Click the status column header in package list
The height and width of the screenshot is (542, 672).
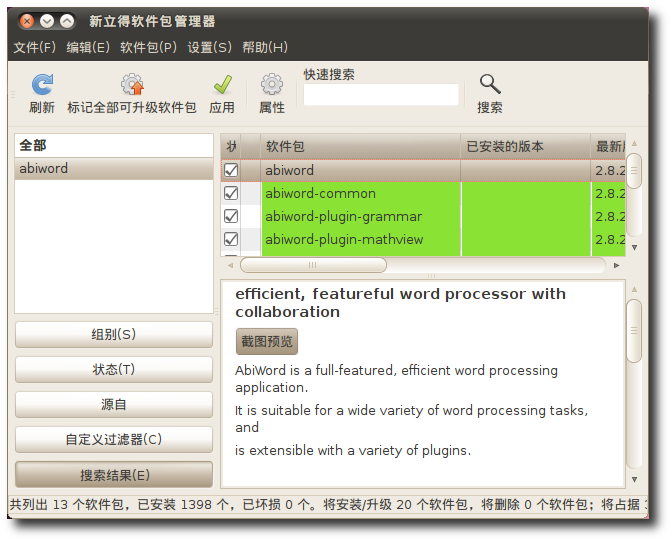231,147
